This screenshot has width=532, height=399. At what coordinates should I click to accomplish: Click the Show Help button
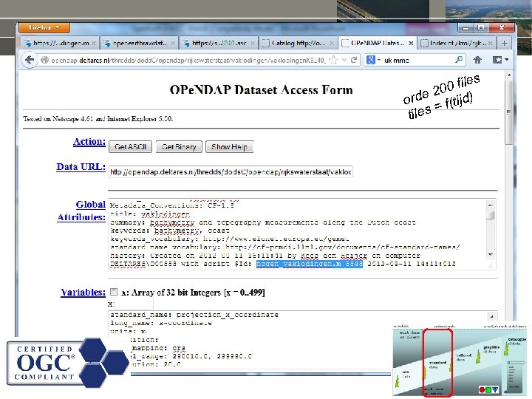point(229,147)
